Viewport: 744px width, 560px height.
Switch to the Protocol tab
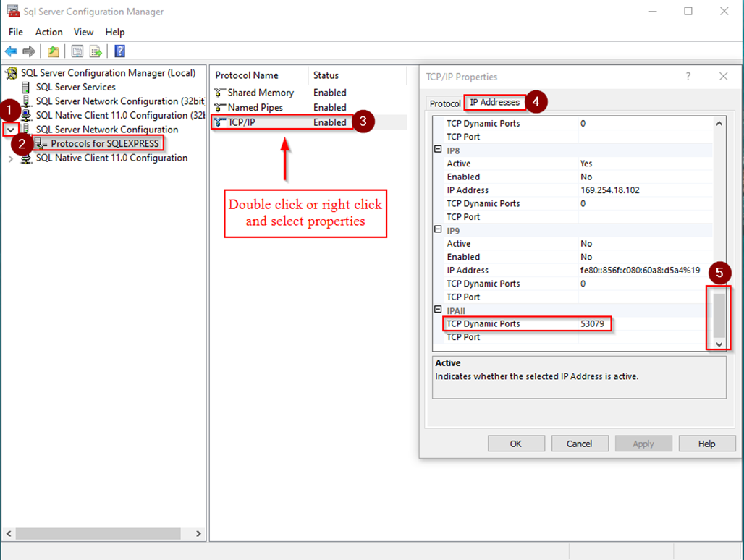tap(444, 103)
